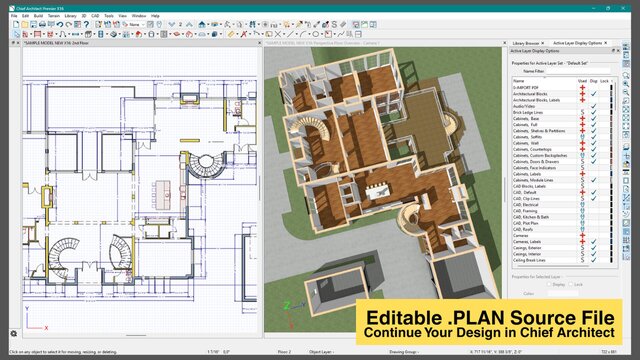The image size is (640, 360).
Task: Expand dropdown arrow beside house camera icon
Action: click(209, 24)
